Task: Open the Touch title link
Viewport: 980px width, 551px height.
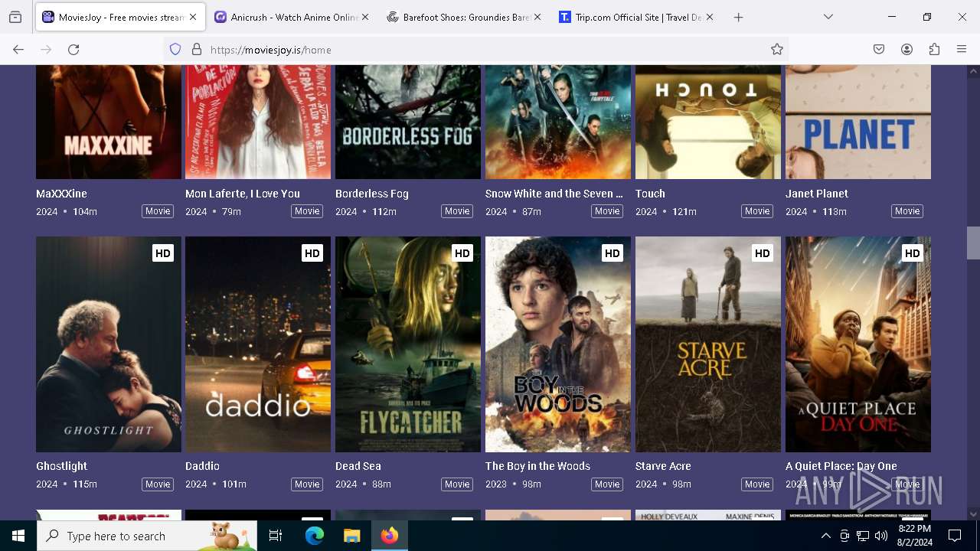Action: (x=650, y=194)
